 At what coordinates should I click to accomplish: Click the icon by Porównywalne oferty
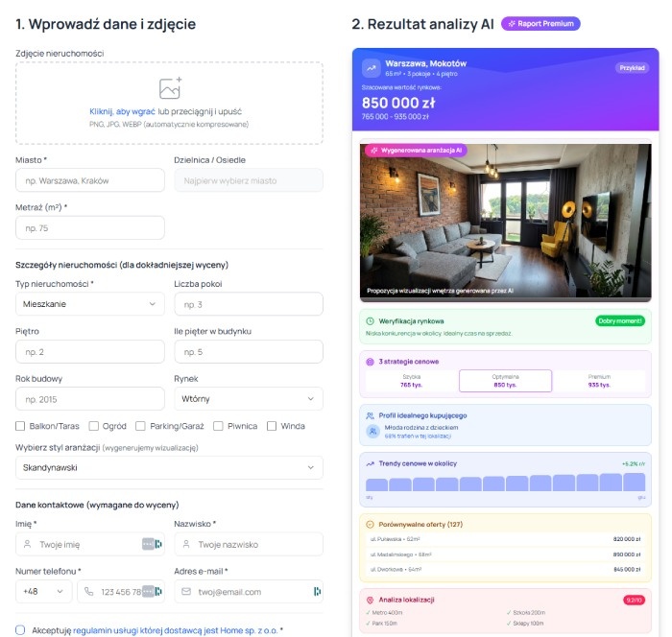pos(370,525)
